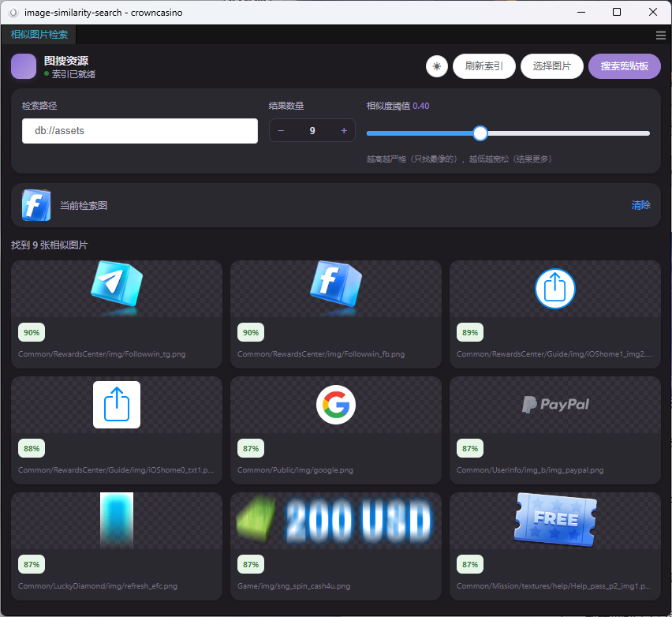Click the result count value 9
The image size is (672, 617).
tap(312, 130)
